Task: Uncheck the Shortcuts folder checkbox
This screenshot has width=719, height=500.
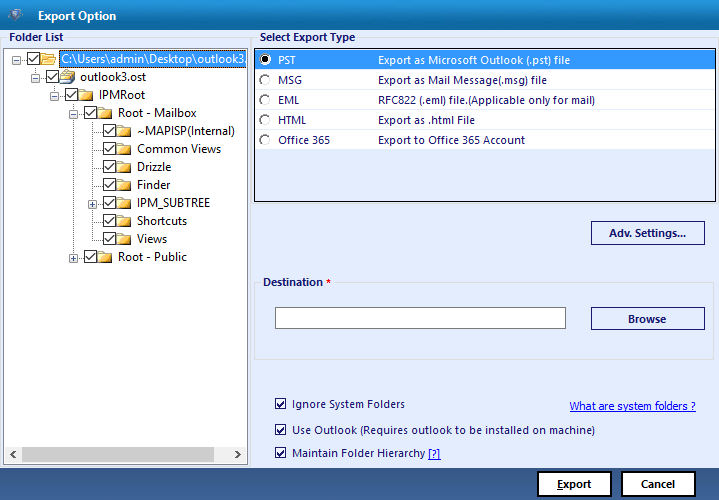Action: click(109, 221)
